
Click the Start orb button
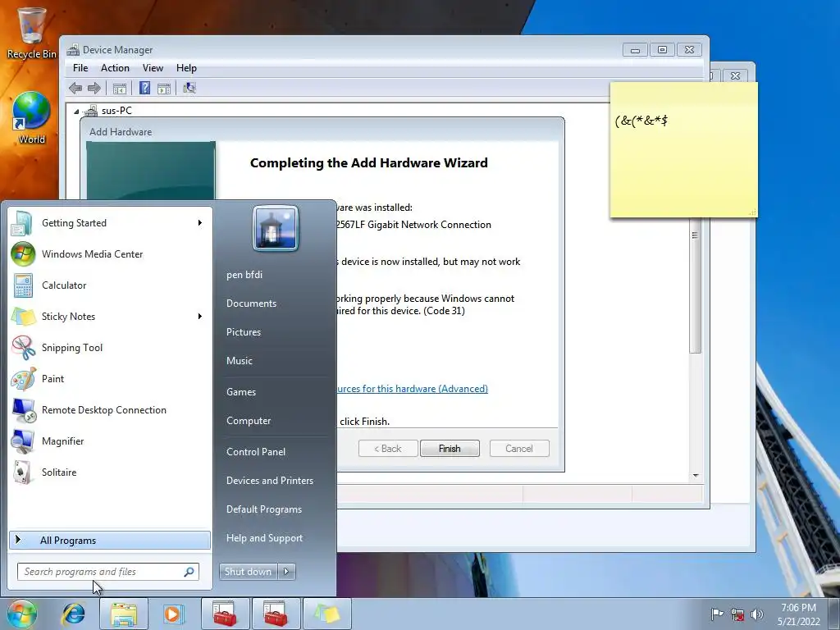pos(21,614)
